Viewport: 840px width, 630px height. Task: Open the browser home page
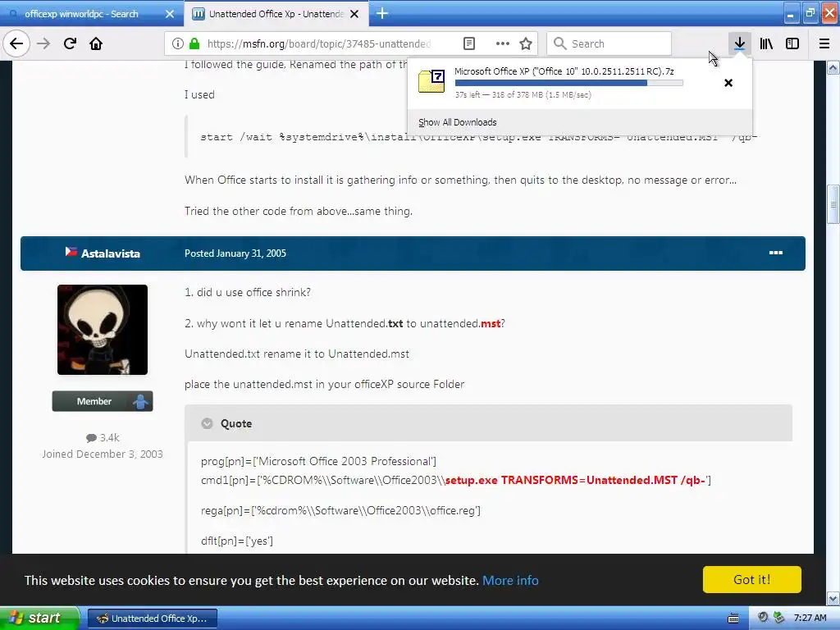click(x=96, y=43)
